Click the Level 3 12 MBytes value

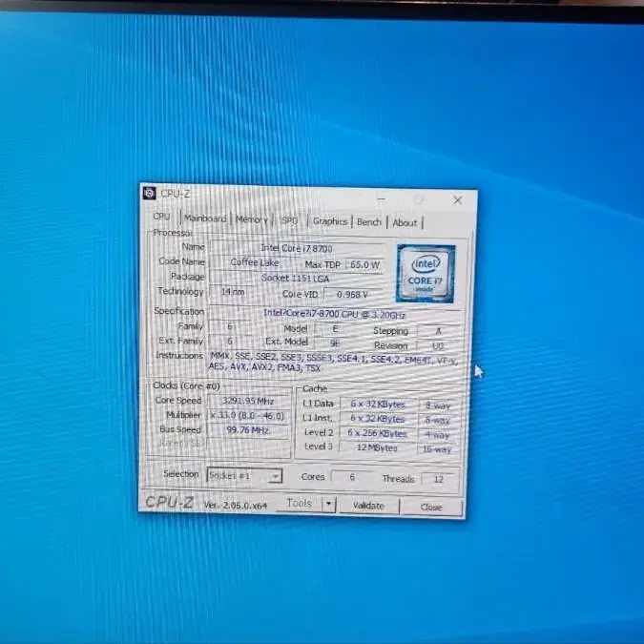pos(378,447)
